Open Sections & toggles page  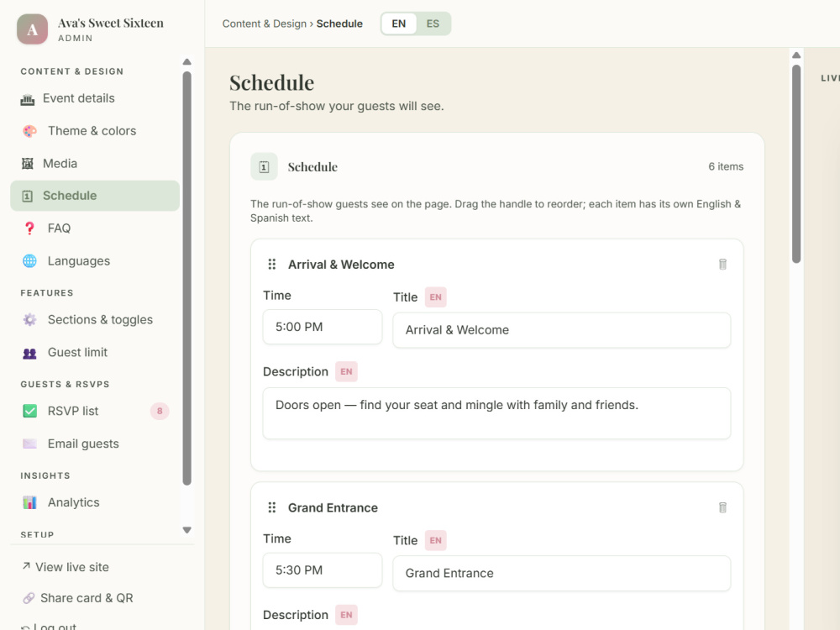95,320
